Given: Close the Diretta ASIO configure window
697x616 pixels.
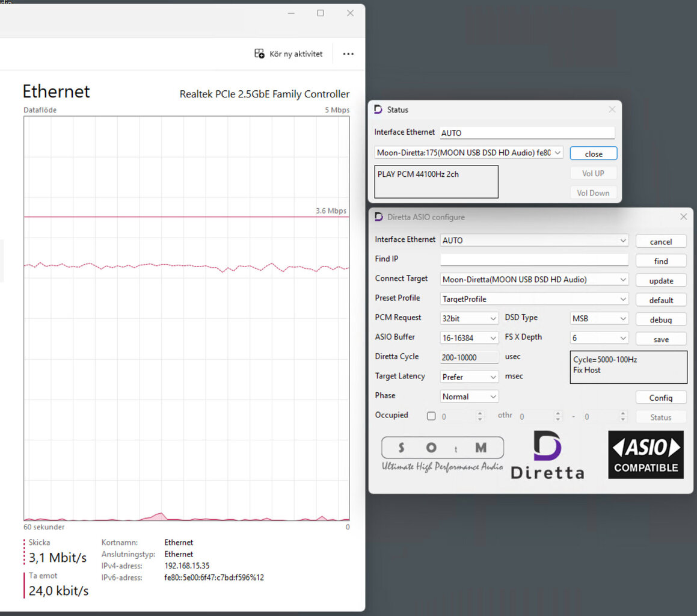Looking at the screenshot, I should click(684, 217).
